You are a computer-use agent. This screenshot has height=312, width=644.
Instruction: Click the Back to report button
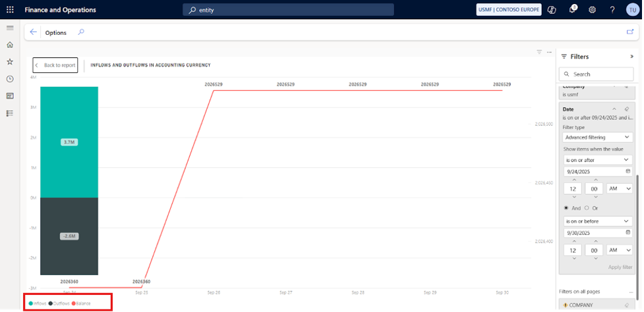55,65
